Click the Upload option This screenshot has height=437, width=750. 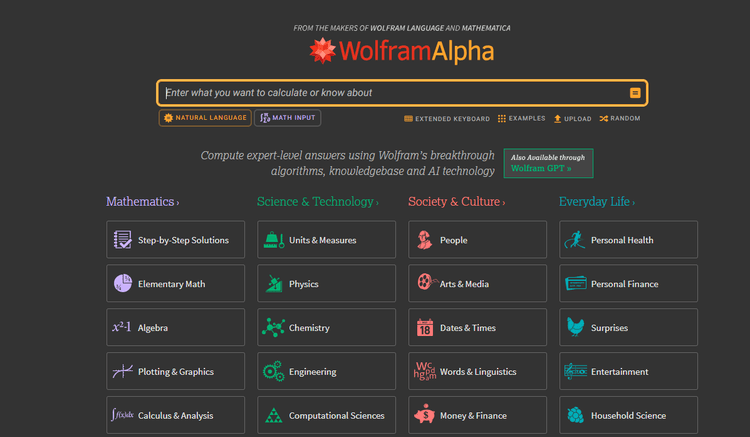click(x=573, y=119)
